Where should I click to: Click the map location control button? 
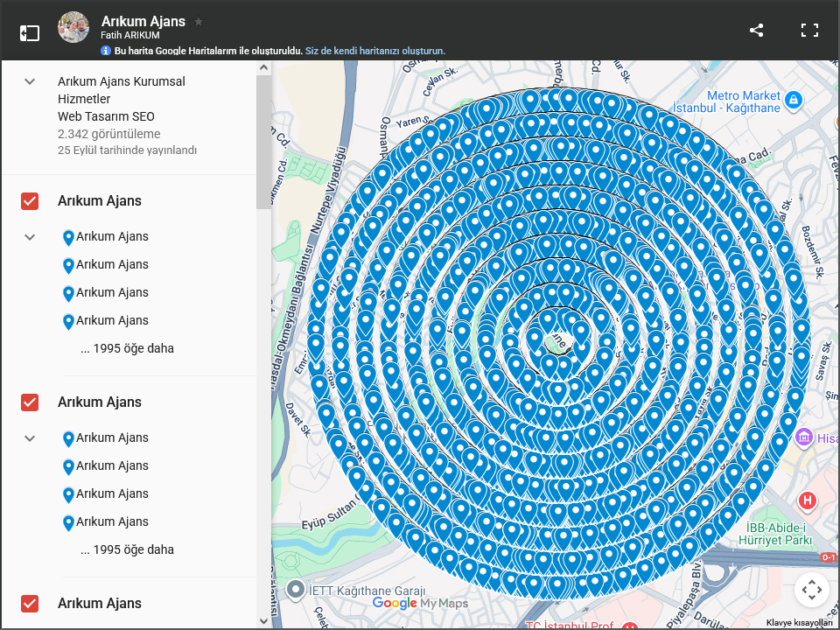coord(811,590)
